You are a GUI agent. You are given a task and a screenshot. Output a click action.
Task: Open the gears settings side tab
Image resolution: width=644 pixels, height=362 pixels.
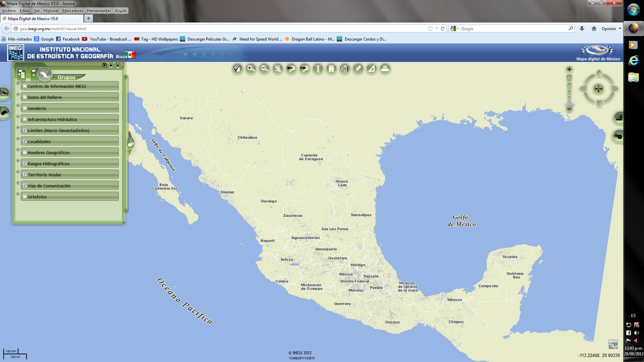(x=618, y=136)
